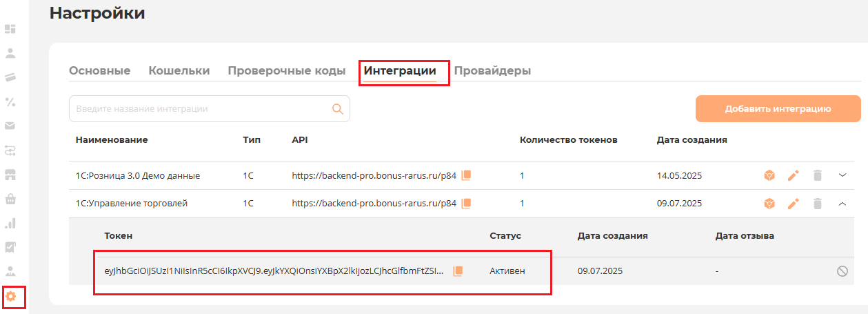Open settings via the gear sidebar icon
This screenshot has width=868, height=314.
point(11,296)
